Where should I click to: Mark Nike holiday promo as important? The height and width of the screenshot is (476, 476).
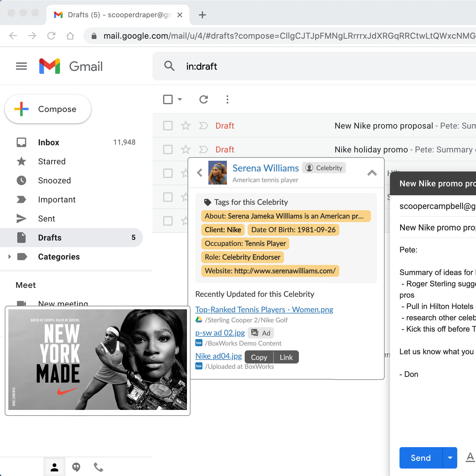pos(204,149)
